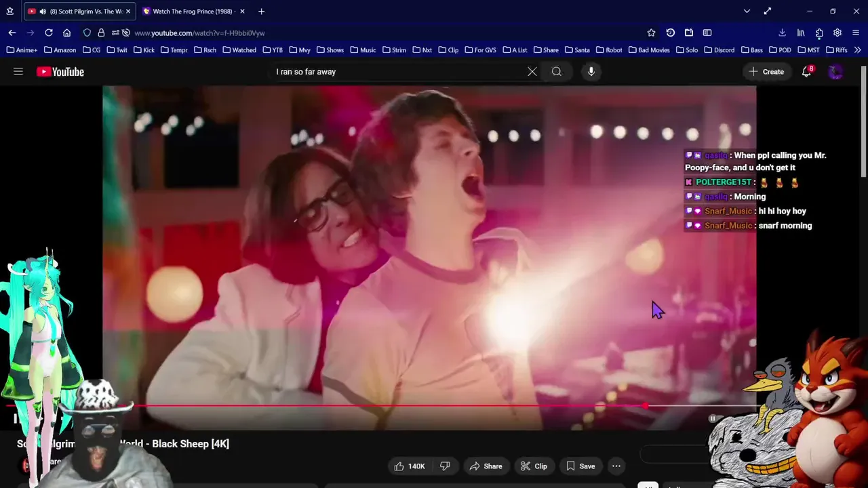Open the Riffs bookmarks folder
Viewport: 868px width, 488px height.
click(x=837, y=50)
